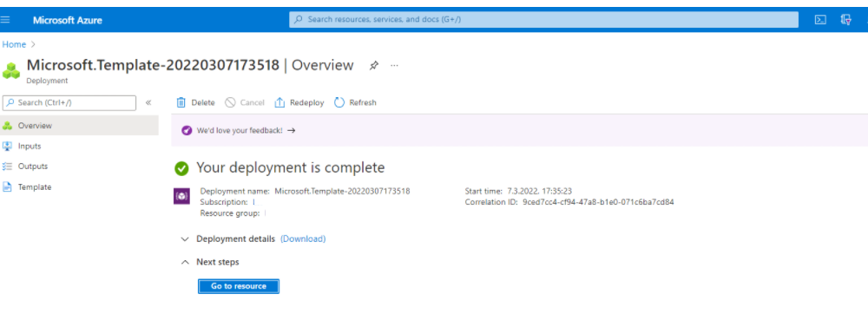Focus the global resources search box
This screenshot has height=327, width=868.
click(x=543, y=19)
